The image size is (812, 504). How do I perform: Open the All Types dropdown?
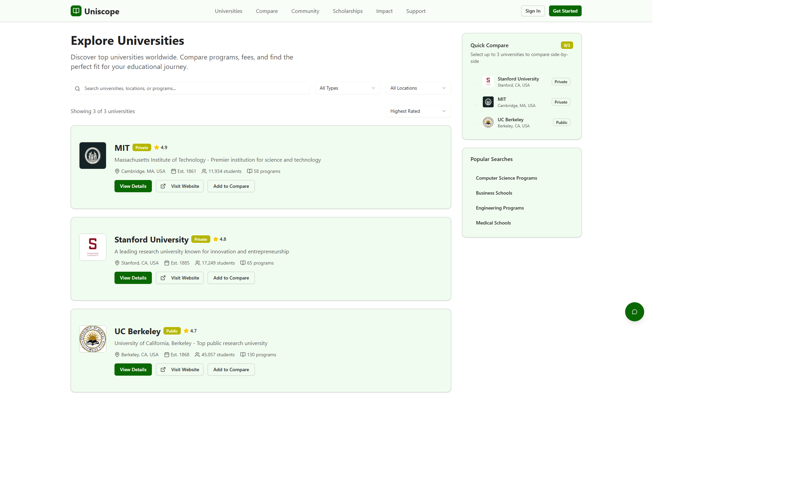pos(347,88)
